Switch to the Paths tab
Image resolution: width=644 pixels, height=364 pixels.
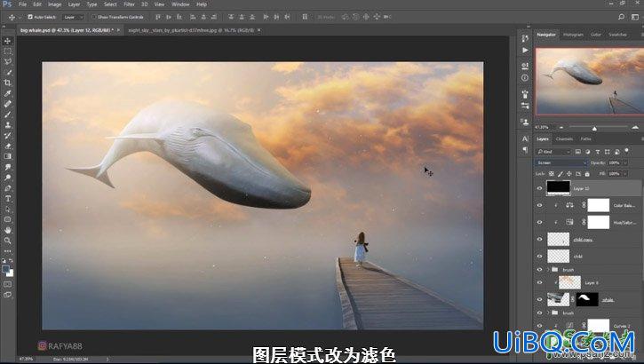(585, 139)
